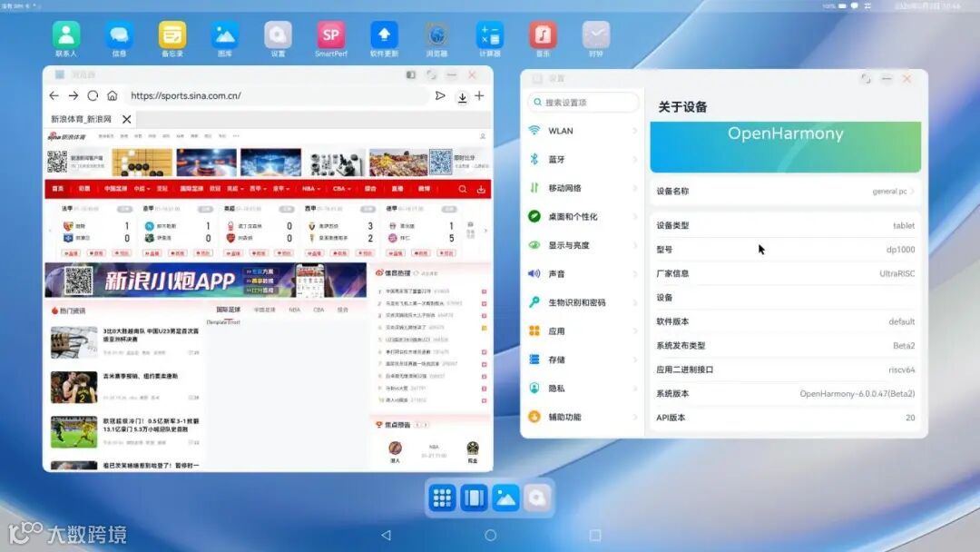Click the download icon in Sina red navbar
Screen dimensions: 980x552
click(x=481, y=189)
